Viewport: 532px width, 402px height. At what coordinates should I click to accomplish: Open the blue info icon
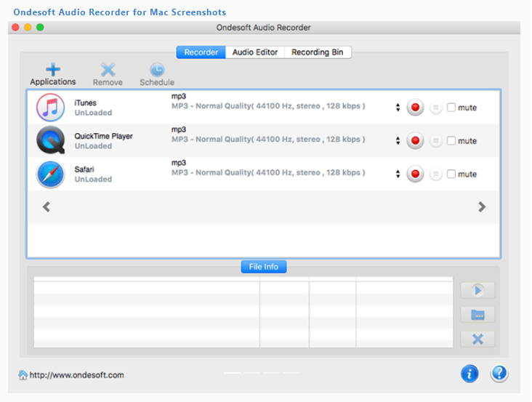click(469, 374)
